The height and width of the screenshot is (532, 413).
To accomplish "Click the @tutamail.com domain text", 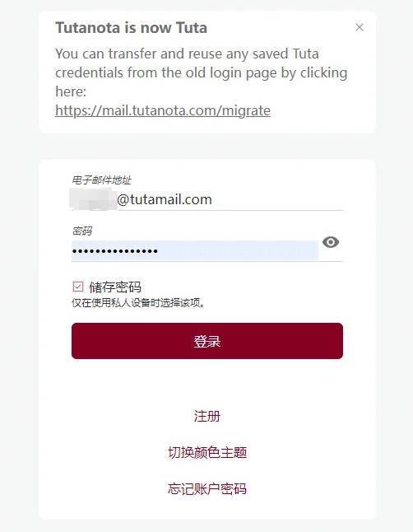I will [x=165, y=199].
